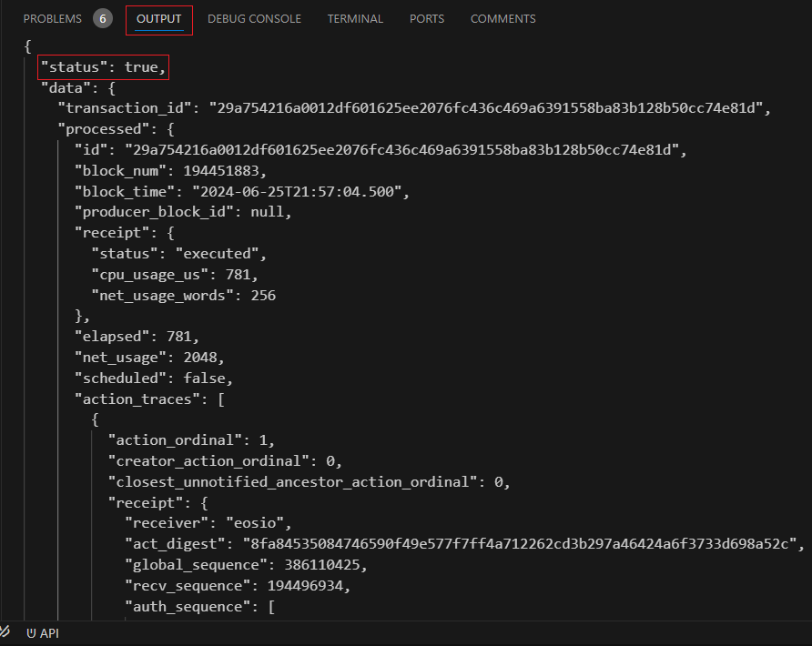Click the block_num value 194451883
This screenshot has height=646, width=812.
click(220, 171)
